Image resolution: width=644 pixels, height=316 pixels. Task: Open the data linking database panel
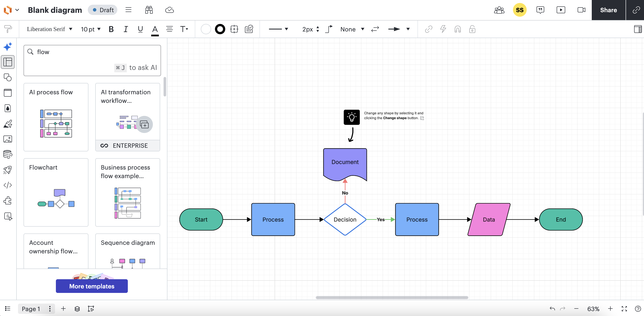click(8, 155)
